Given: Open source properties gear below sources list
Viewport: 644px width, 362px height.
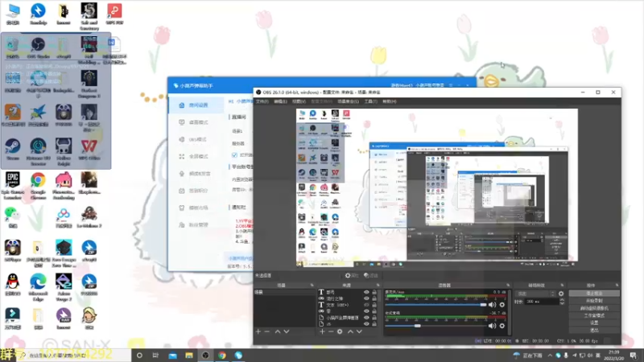Looking at the screenshot, I should click(340, 331).
